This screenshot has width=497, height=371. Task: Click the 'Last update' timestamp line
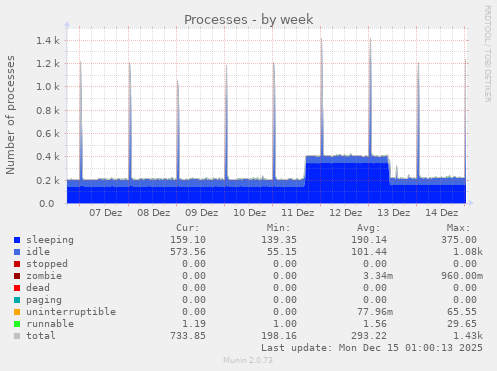(x=372, y=348)
